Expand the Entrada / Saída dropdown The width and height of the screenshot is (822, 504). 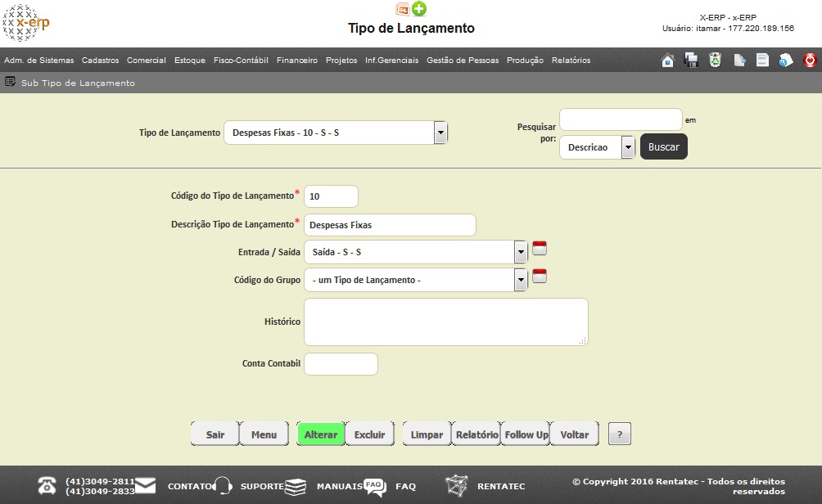tap(416, 252)
